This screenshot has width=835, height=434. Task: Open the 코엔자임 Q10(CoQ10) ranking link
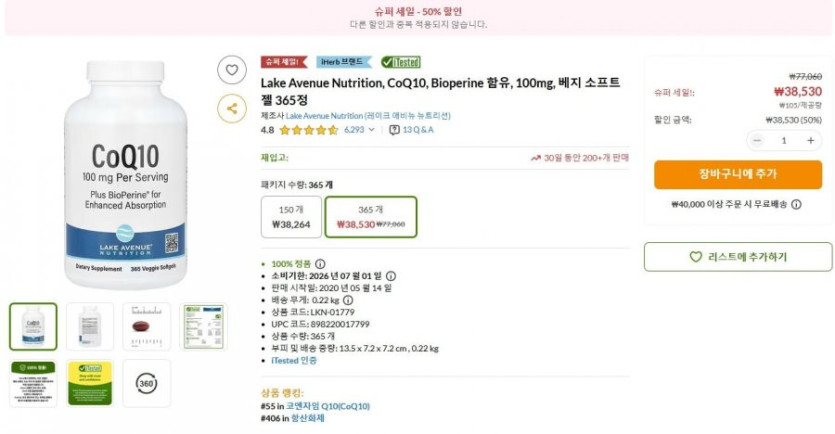(328, 406)
